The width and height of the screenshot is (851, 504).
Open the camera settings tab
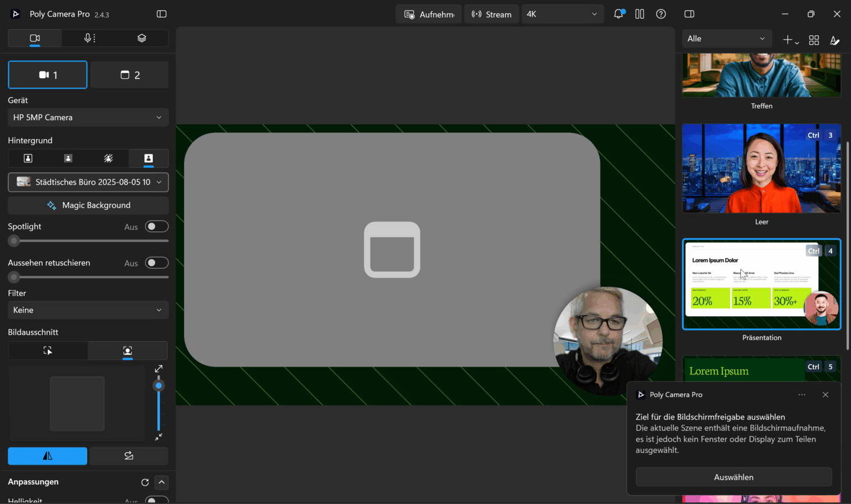click(35, 38)
